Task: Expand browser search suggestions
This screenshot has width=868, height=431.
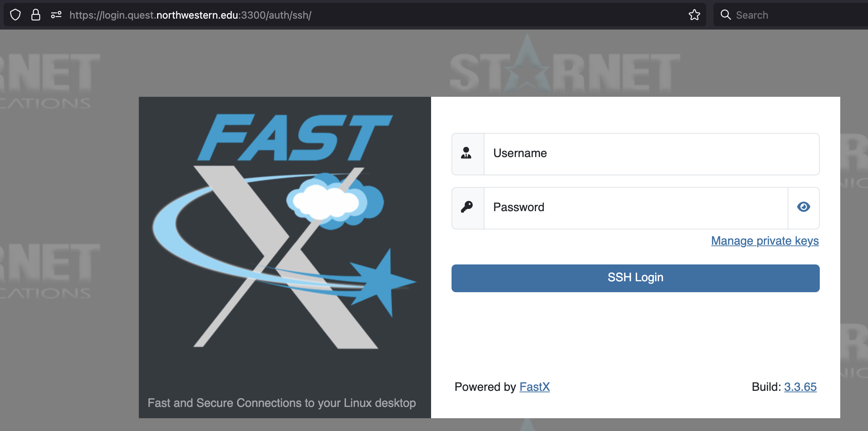Action: coord(785,15)
